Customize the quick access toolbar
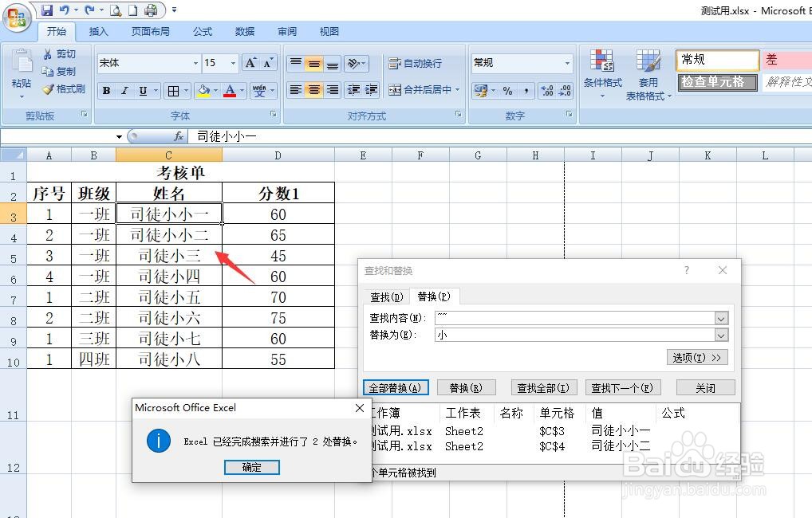Viewport: 812px width, 518px height. point(174,10)
